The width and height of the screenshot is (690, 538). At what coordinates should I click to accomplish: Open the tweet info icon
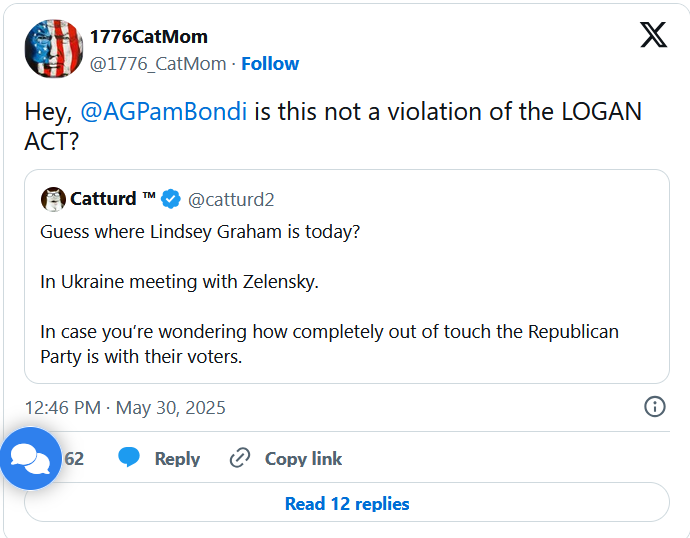654,406
